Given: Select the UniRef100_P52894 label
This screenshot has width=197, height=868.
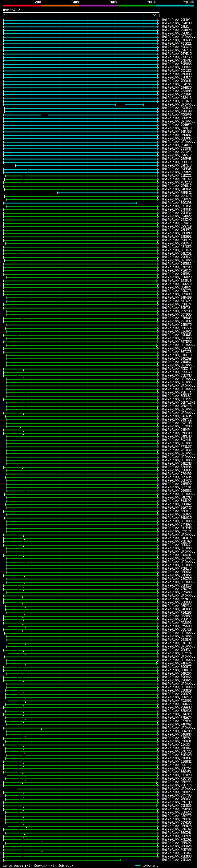Looking at the screenshot, I should pos(176,94).
